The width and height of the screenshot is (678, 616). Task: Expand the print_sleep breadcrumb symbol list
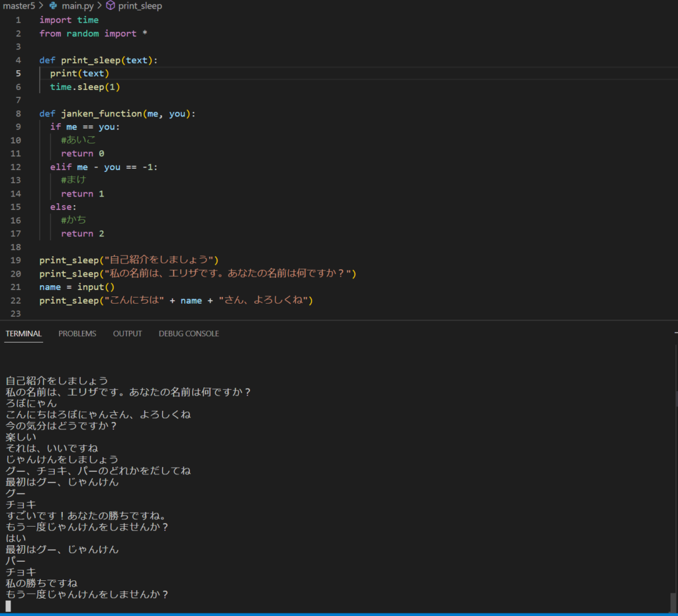[x=140, y=6]
